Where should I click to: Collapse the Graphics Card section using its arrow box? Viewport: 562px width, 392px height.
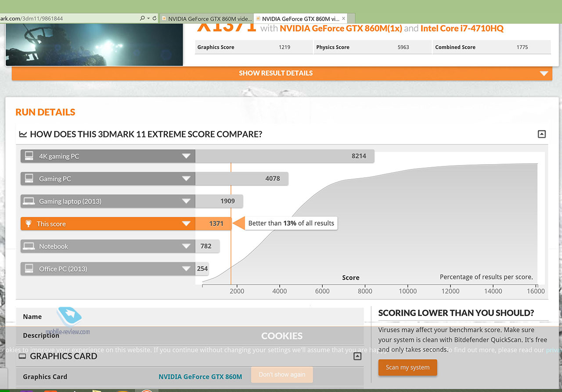(x=357, y=356)
